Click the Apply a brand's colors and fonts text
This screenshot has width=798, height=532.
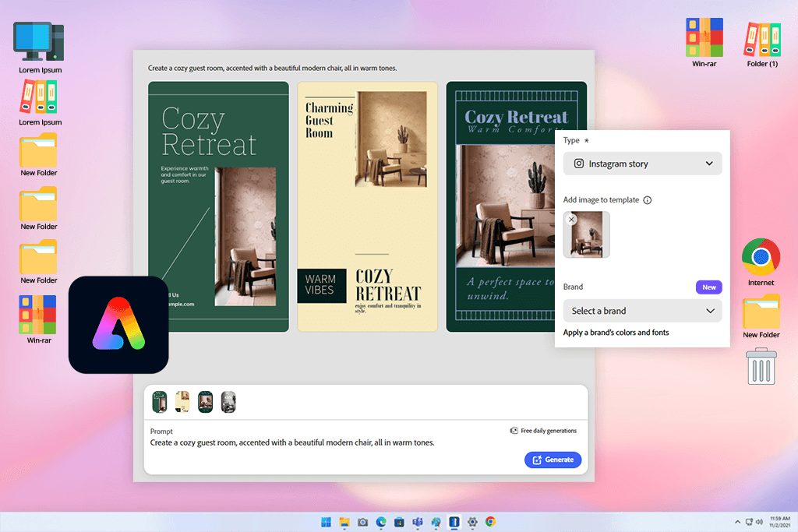tap(616, 332)
